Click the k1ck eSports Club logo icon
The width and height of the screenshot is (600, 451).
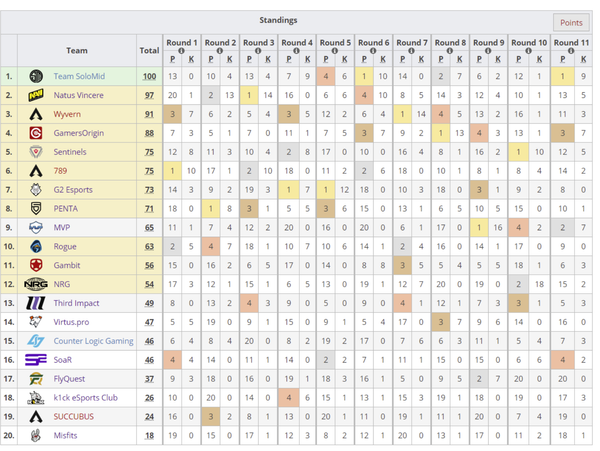click(36, 397)
